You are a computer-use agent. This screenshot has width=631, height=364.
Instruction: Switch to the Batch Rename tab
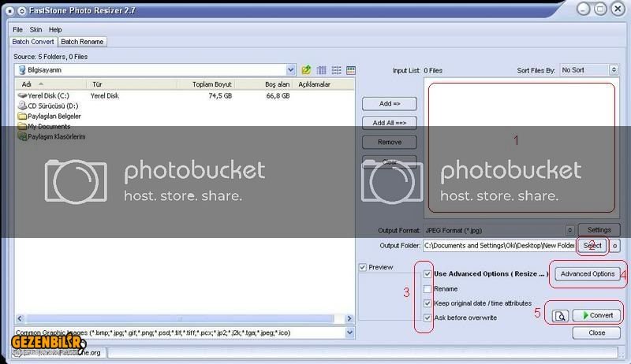82,42
